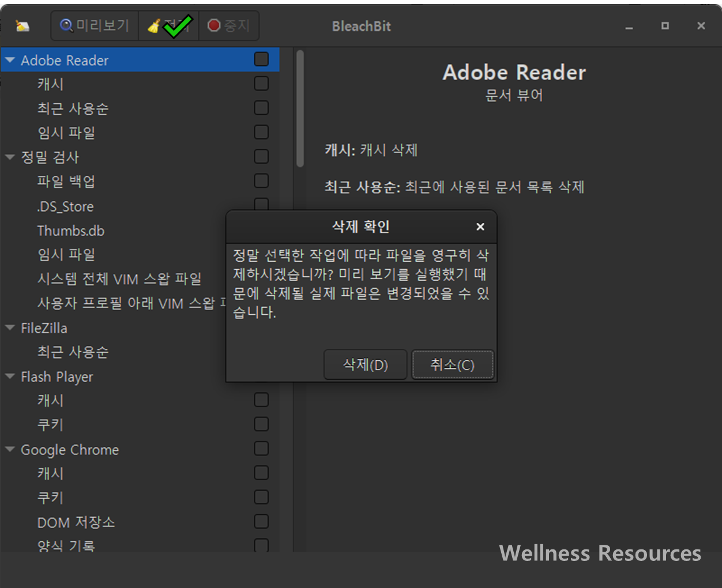Select the 파일 백업 row

coord(140,181)
